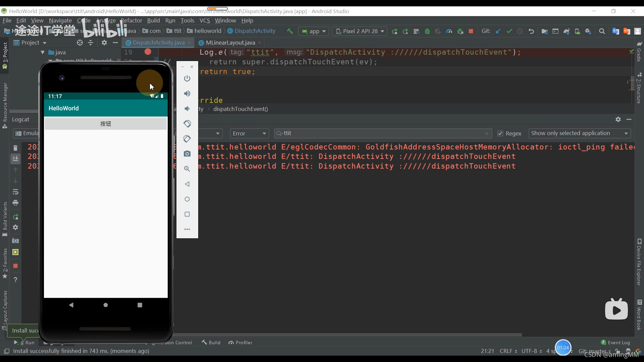Image resolution: width=644 pixels, height=362 pixels.
Task: Restart Logcat icon
Action: (15, 217)
